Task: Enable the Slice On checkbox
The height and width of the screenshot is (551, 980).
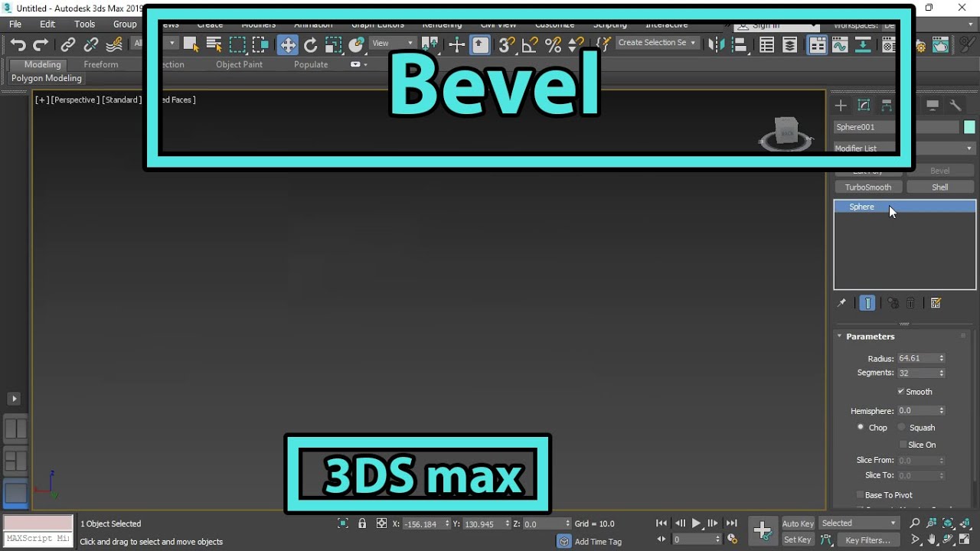Action: tap(903, 445)
